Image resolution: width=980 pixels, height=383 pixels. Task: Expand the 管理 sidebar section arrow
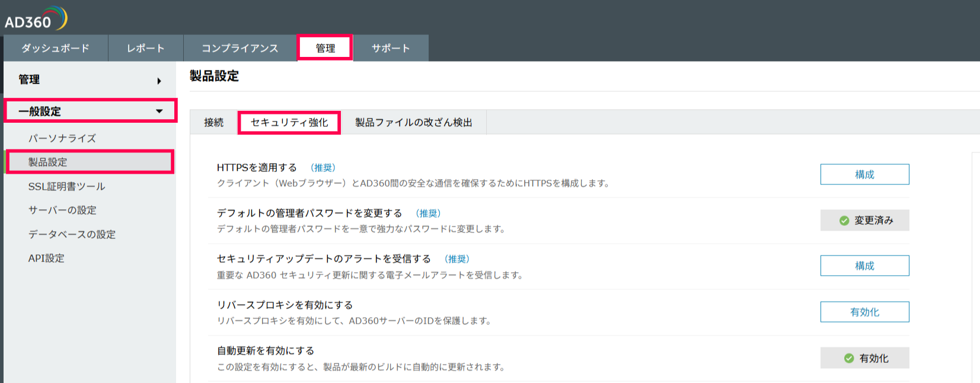(x=159, y=81)
